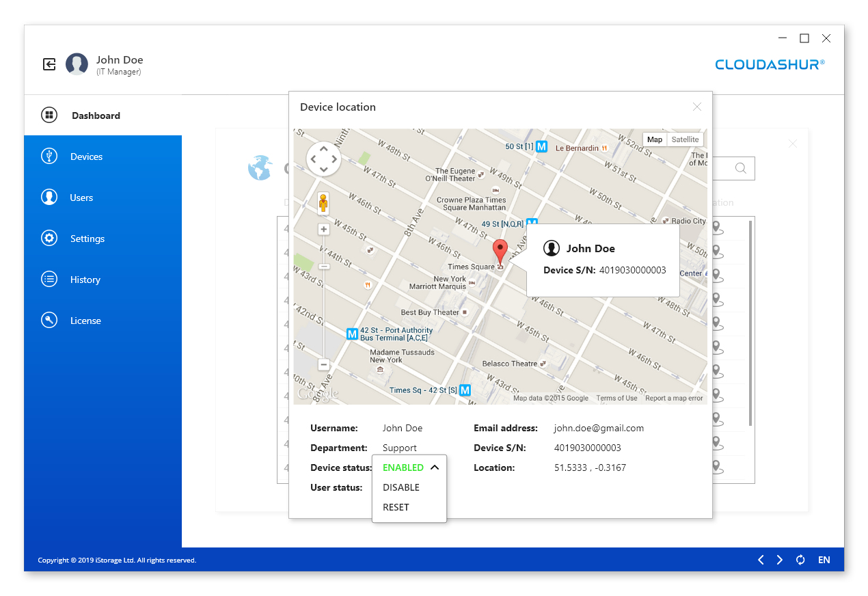Click the logout icon beside John Doe
The height and width of the screenshot is (596, 868).
(x=49, y=64)
